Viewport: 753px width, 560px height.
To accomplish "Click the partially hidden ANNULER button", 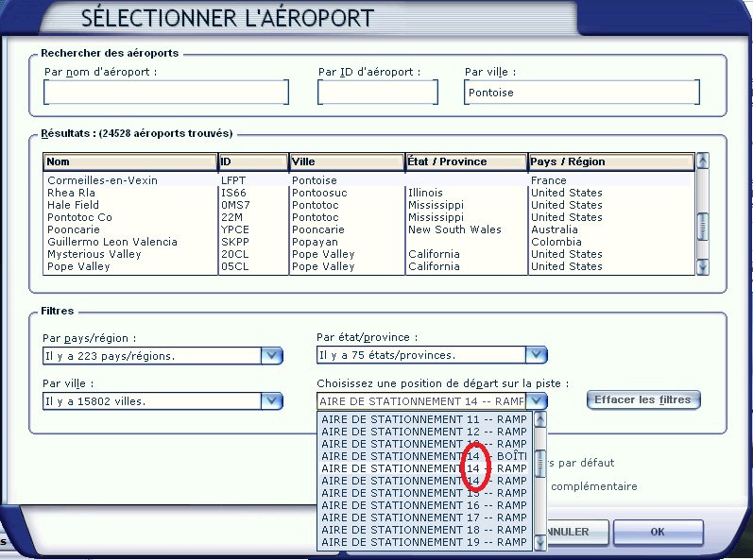I will coord(577,532).
